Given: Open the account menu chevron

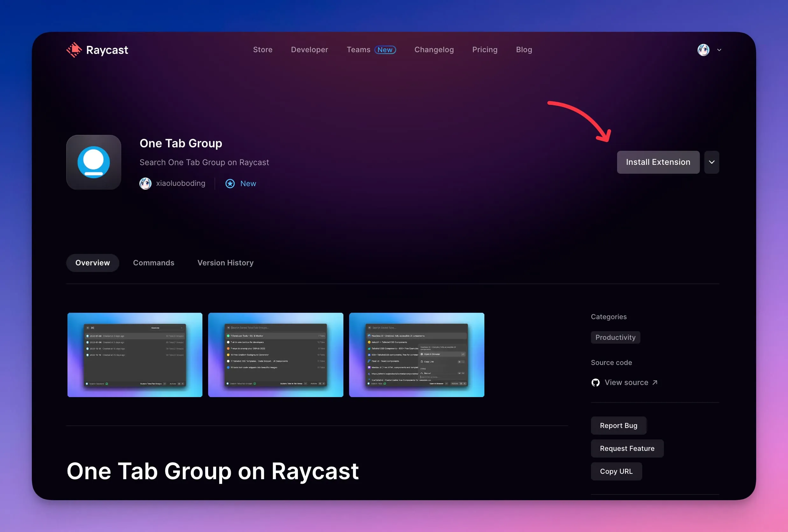Looking at the screenshot, I should click(720, 50).
